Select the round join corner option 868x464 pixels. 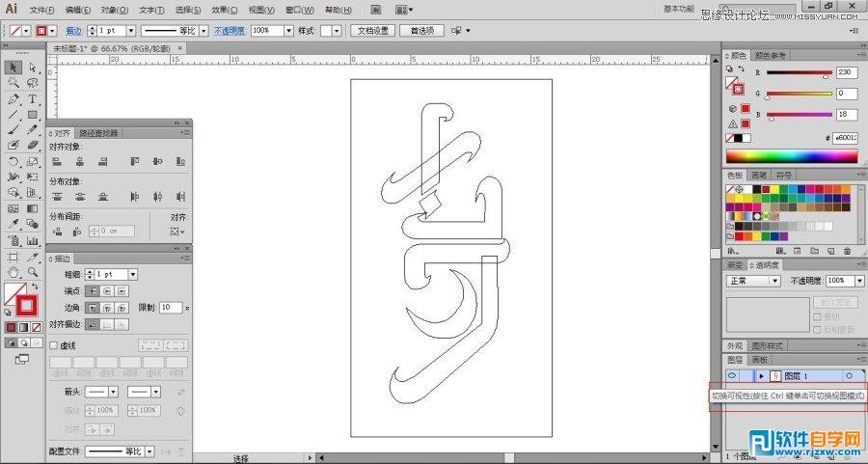(107, 308)
